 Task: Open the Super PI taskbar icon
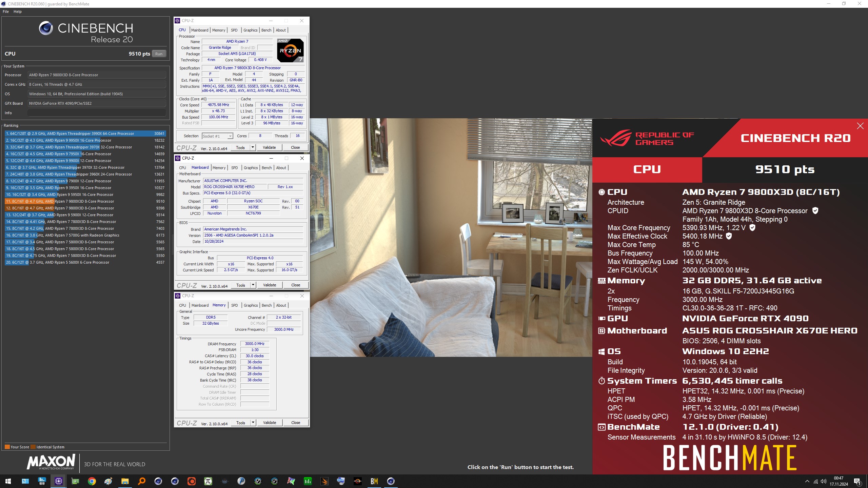pyautogui.click(x=208, y=481)
